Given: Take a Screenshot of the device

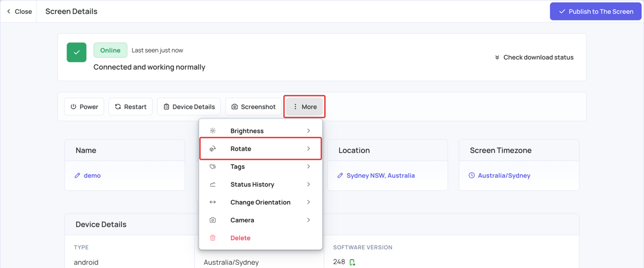Looking at the screenshot, I should pos(253,107).
